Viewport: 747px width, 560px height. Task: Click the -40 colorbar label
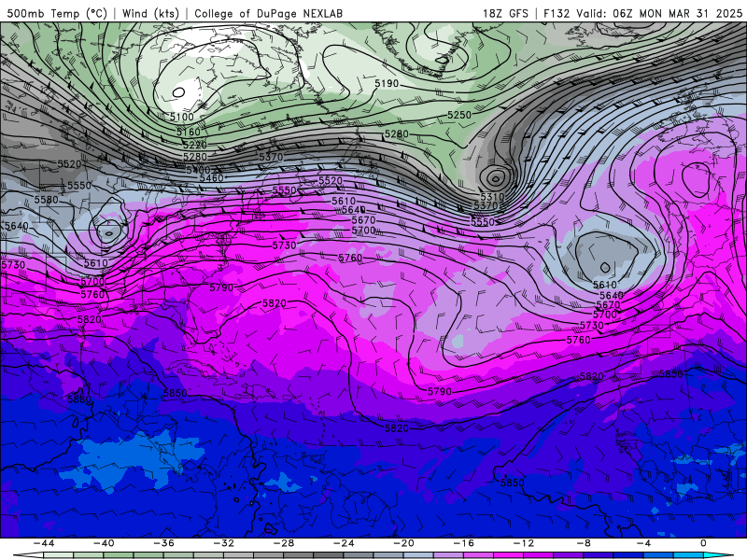(104, 543)
